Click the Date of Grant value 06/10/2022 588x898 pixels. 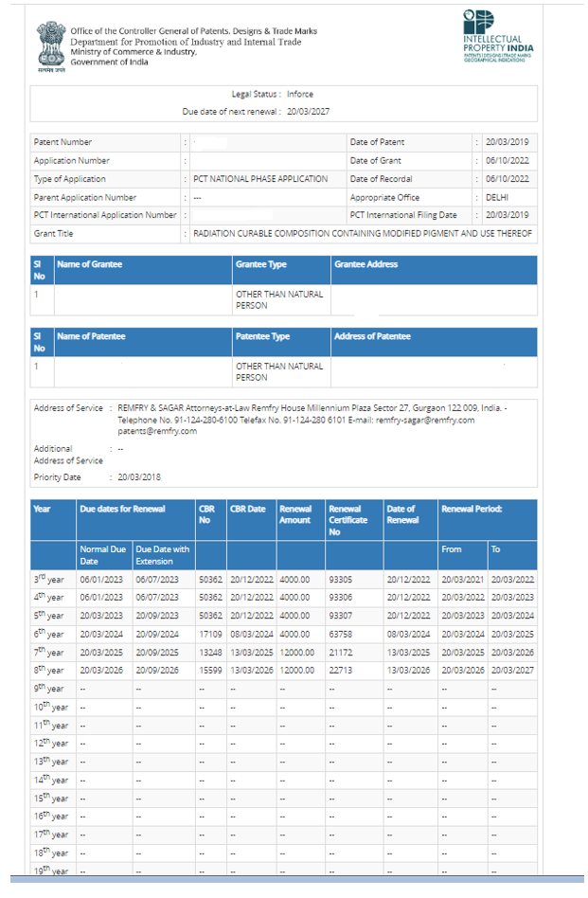[508, 161]
